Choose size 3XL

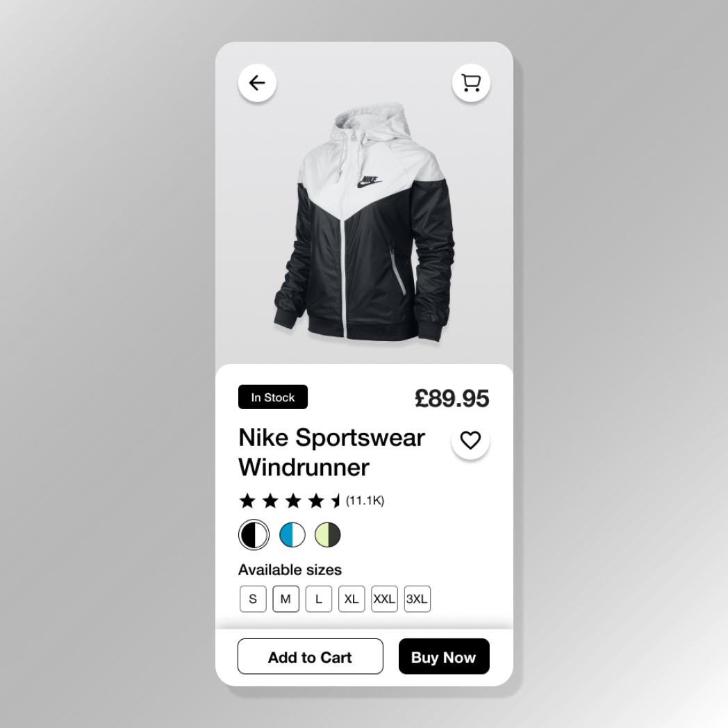(417, 599)
